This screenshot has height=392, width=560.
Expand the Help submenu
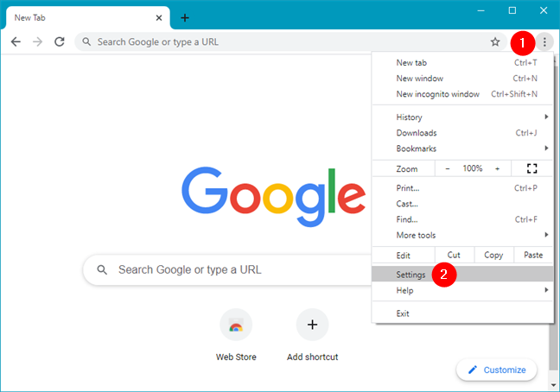462,290
